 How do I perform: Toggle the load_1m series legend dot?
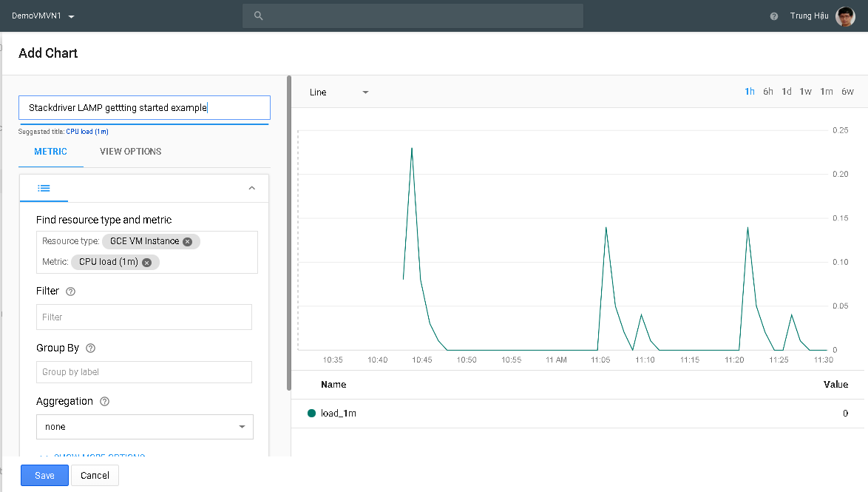pos(311,413)
